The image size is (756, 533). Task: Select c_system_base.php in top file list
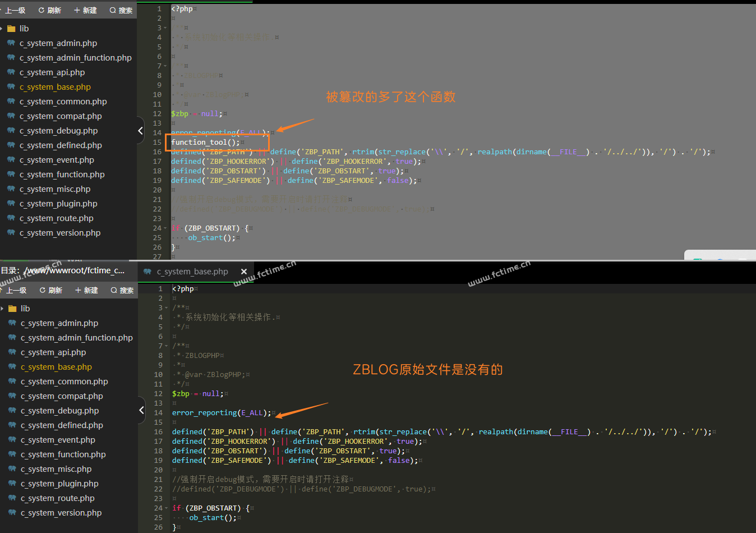(x=55, y=87)
